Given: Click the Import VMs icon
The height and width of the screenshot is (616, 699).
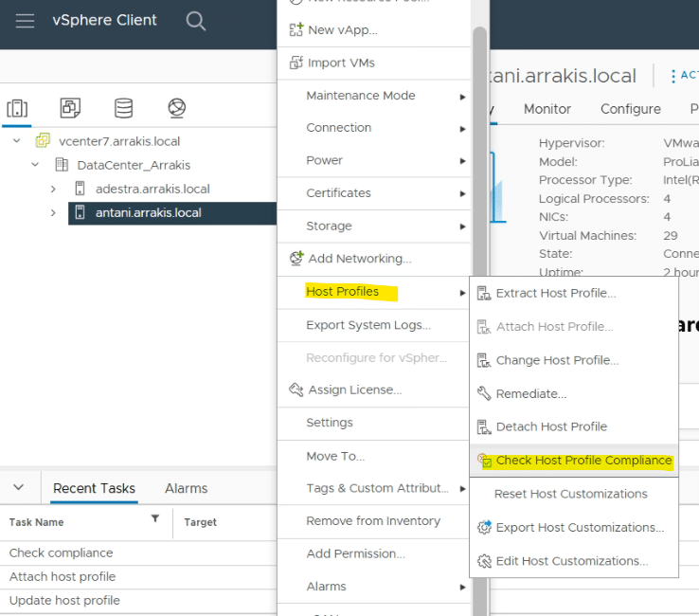Looking at the screenshot, I should [x=296, y=63].
